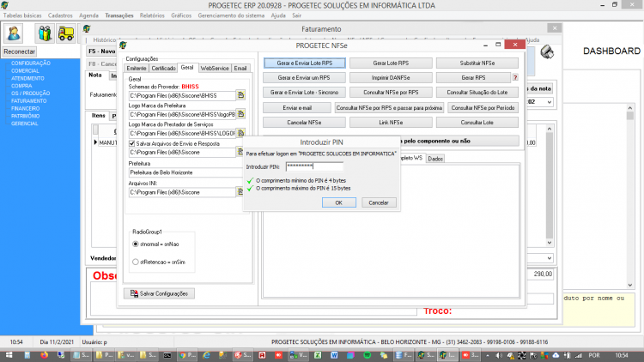Click dashboard panel scroll down arrow
Screen dimensions: 644x362
pyautogui.click(x=630, y=285)
